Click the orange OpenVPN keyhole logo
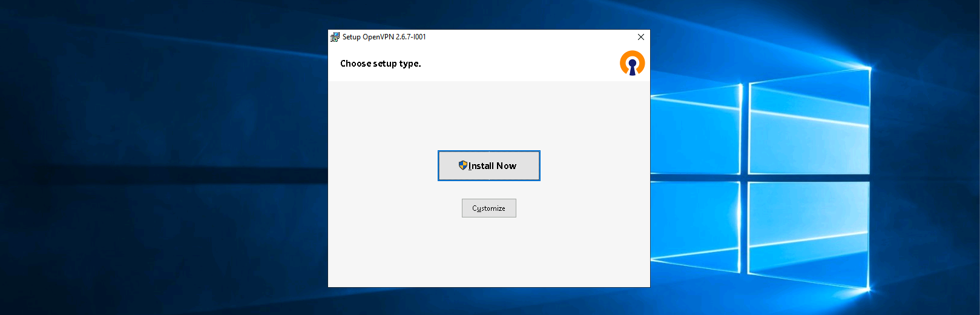The width and height of the screenshot is (980, 315). click(x=632, y=63)
